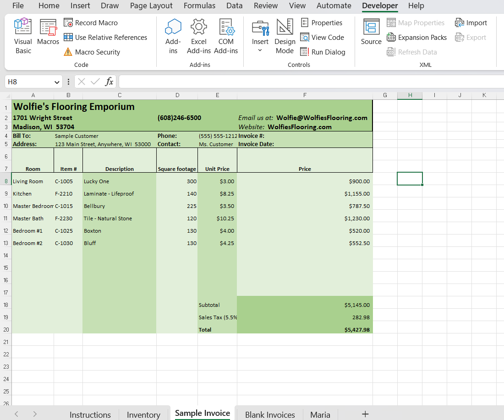The image size is (504, 420).
Task: Open the Macros dialog
Action: pyautogui.click(x=48, y=32)
